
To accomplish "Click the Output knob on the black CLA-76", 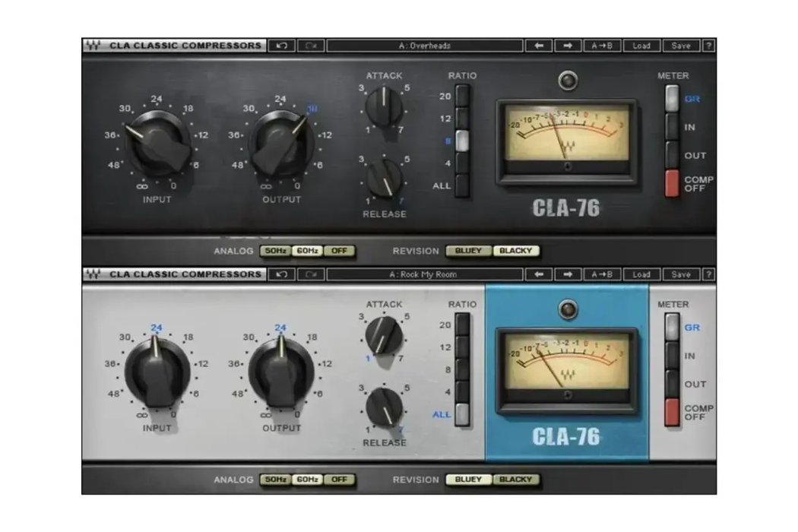I will click(281, 144).
